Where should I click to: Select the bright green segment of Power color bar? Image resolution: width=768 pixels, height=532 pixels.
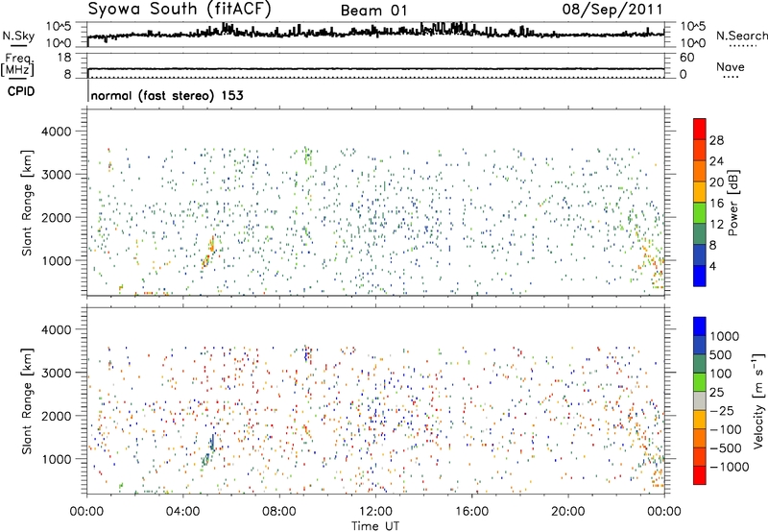[x=700, y=213]
